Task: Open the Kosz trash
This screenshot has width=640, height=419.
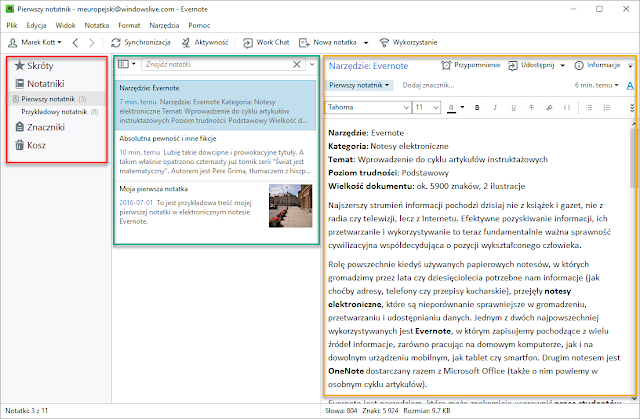Action: pos(30,145)
